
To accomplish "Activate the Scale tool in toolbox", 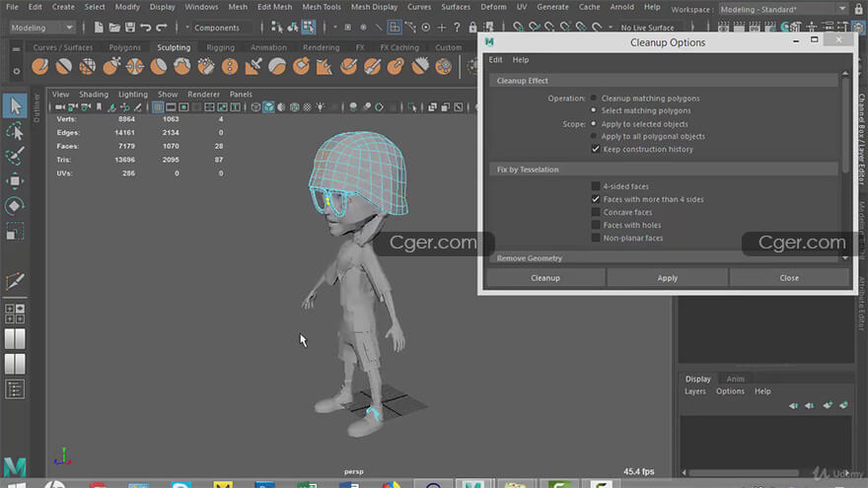I will click(x=15, y=232).
